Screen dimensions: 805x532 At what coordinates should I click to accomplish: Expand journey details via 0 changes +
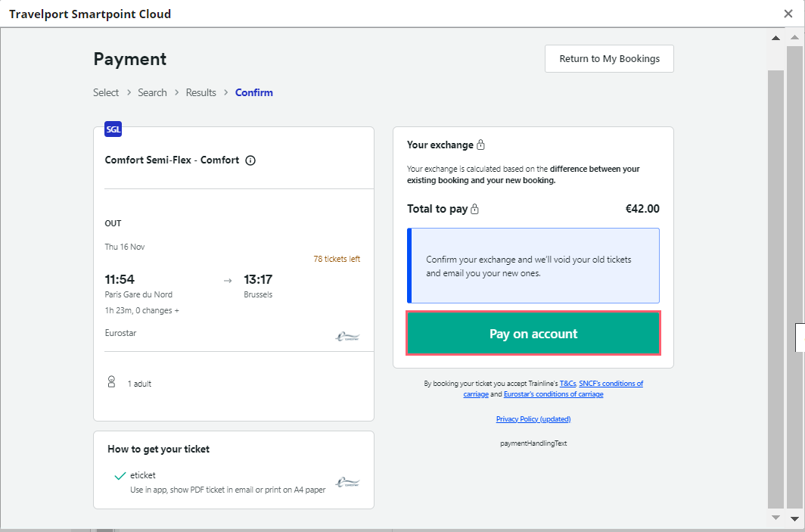click(142, 310)
